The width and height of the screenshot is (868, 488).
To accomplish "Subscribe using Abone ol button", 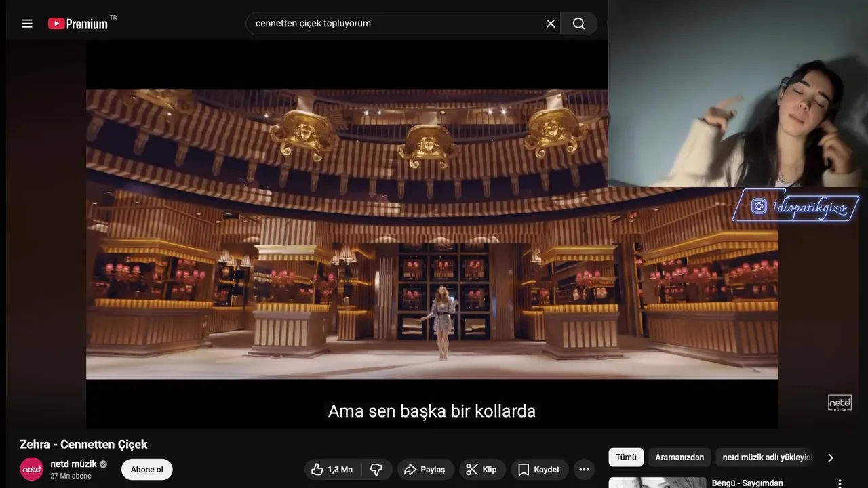I will [x=146, y=470].
